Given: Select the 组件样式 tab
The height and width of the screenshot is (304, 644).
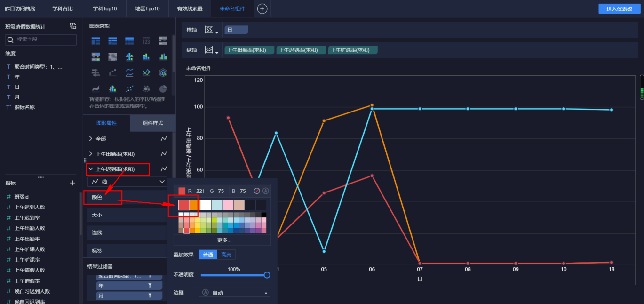Looking at the screenshot, I should tap(153, 123).
